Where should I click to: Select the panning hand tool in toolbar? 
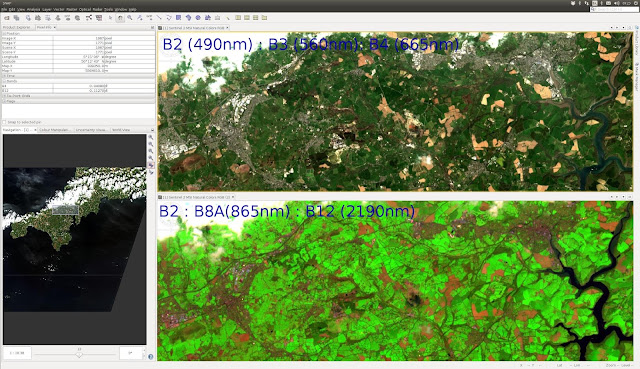click(x=120, y=18)
